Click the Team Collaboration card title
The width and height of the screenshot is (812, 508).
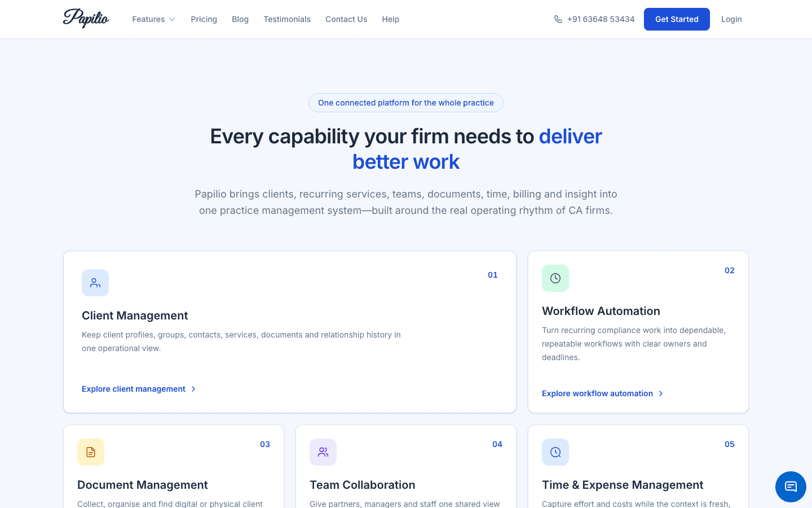363,485
